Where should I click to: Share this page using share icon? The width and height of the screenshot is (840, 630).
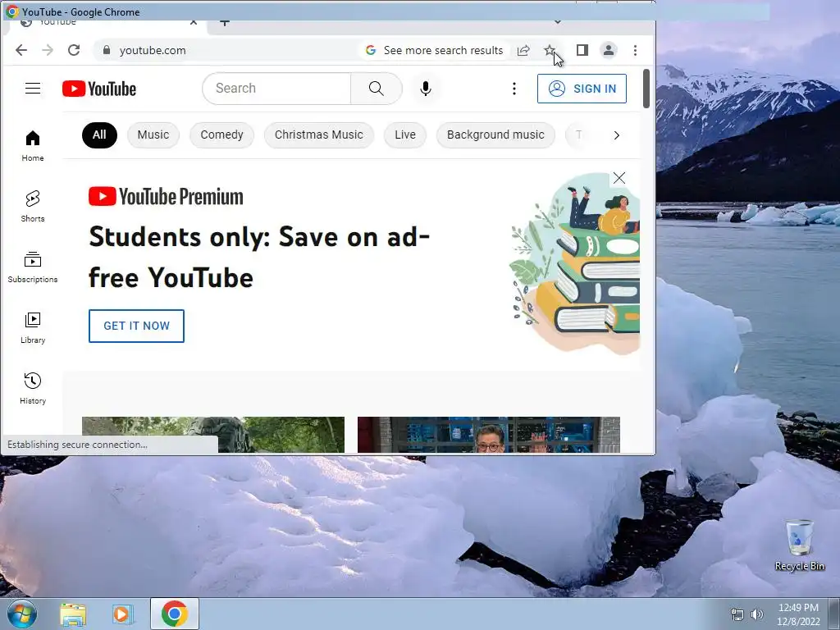(x=523, y=50)
